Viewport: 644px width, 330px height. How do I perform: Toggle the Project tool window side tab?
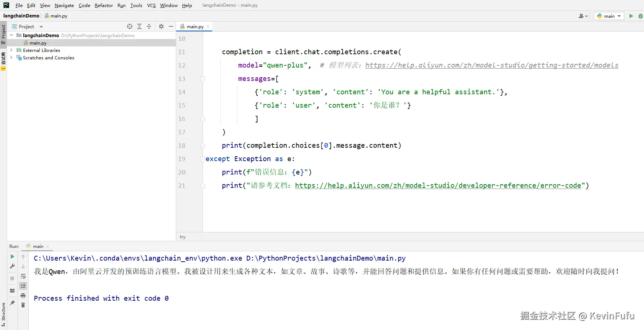(x=3, y=34)
